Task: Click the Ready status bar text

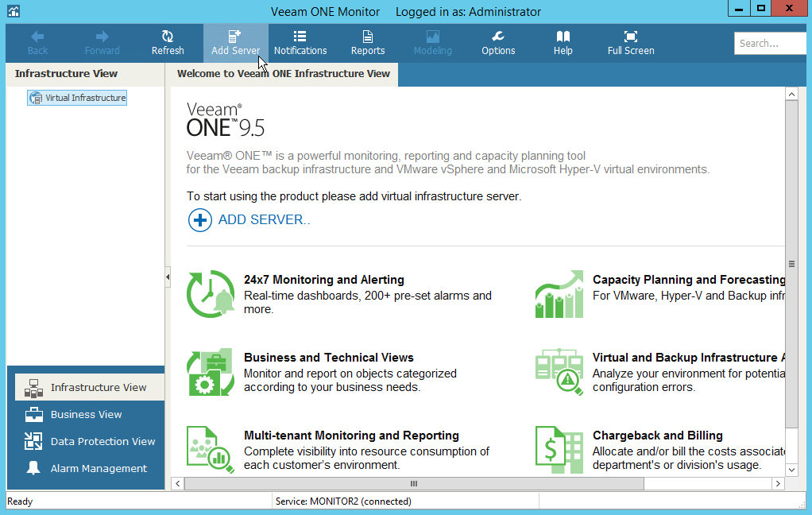Action: [x=20, y=501]
